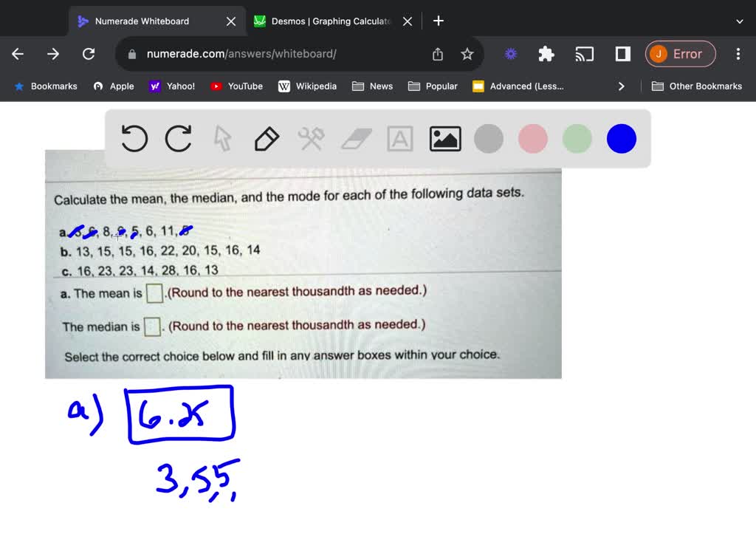This screenshot has height=548, width=756.
Task: Select the blue color swatch
Action: [621, 138]
